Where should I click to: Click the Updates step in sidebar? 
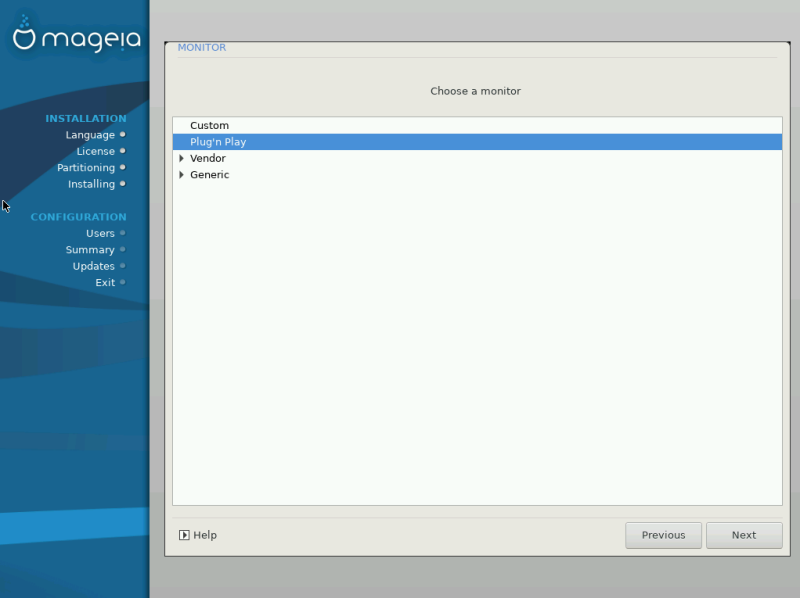[x=93, y=266]
